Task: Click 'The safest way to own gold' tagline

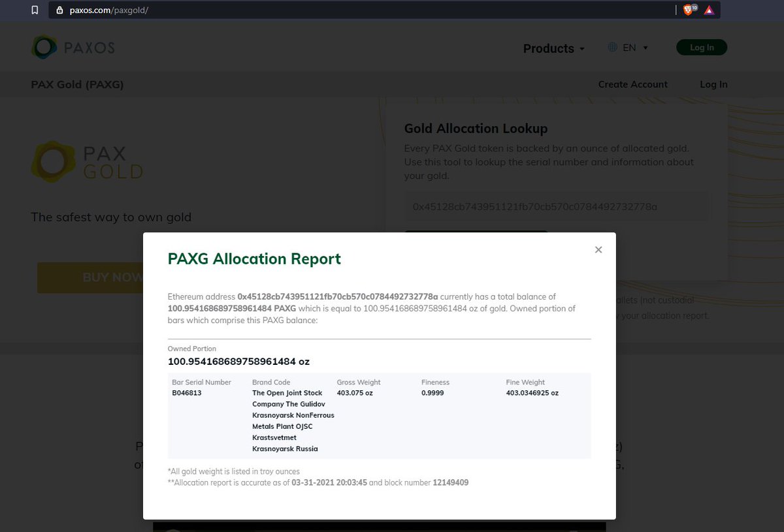Action: (111, 217)
